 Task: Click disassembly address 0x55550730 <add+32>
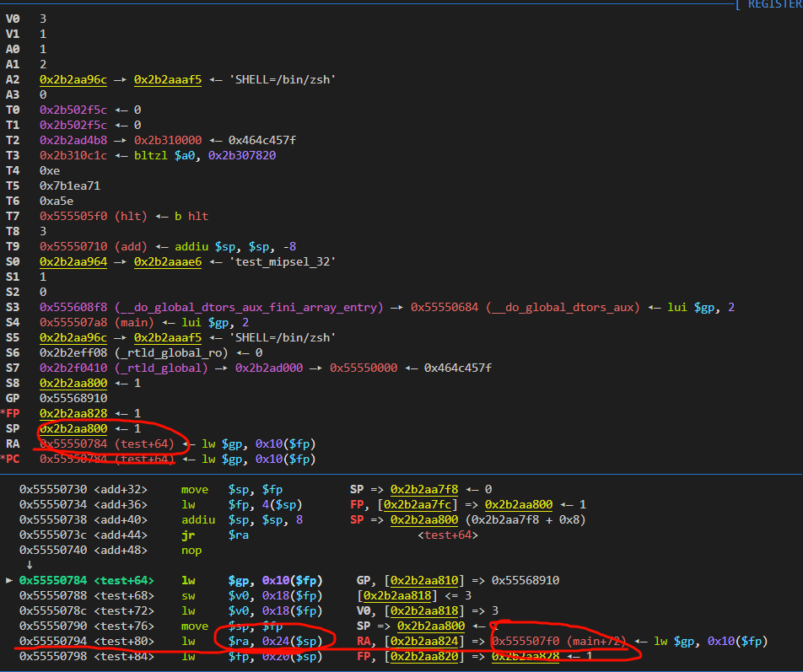[x=83, y=489]
